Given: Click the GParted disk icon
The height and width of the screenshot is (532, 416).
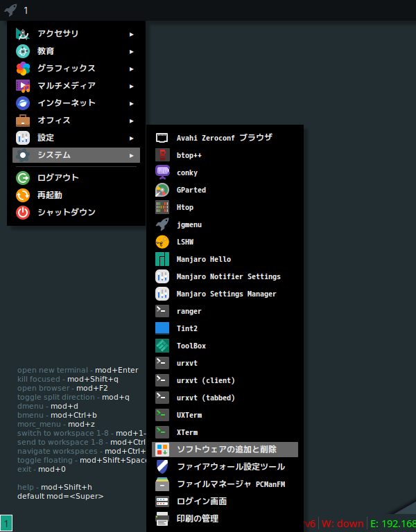Looking at the screenshot, I should click(162, 190).
